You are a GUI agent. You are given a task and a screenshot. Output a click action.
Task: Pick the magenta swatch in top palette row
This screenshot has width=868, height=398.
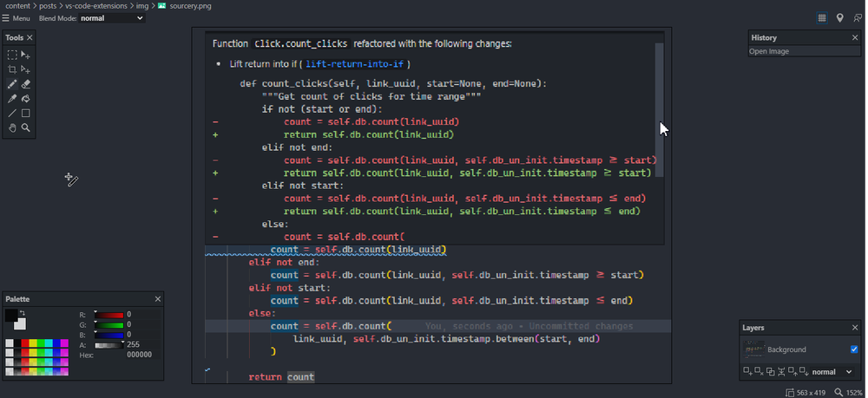64,343
